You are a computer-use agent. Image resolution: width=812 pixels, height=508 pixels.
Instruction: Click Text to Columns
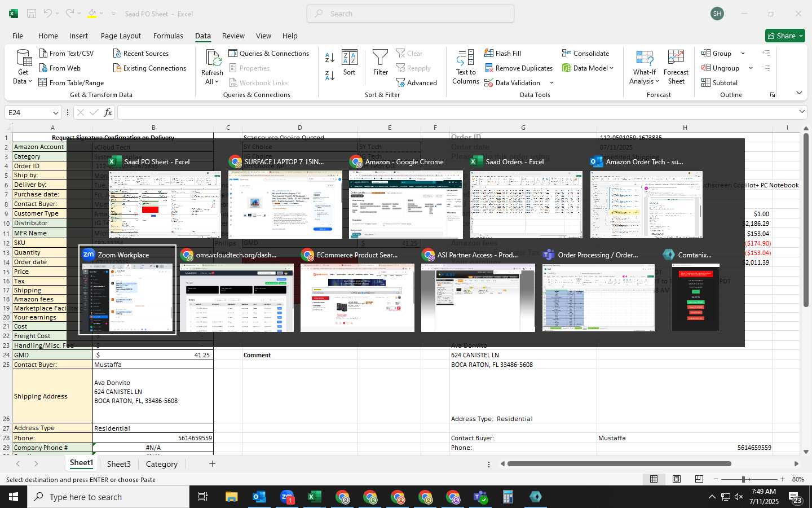coord(466,67)
